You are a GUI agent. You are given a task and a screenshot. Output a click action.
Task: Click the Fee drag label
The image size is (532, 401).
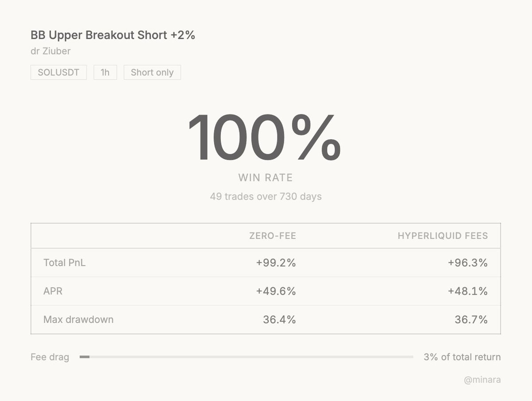point(50,357)
